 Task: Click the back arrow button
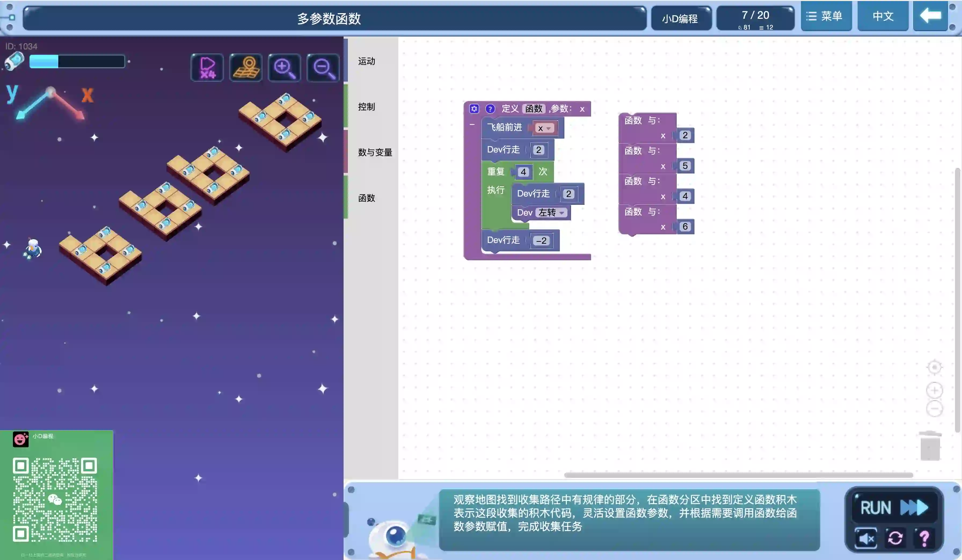tap(930, 16)
